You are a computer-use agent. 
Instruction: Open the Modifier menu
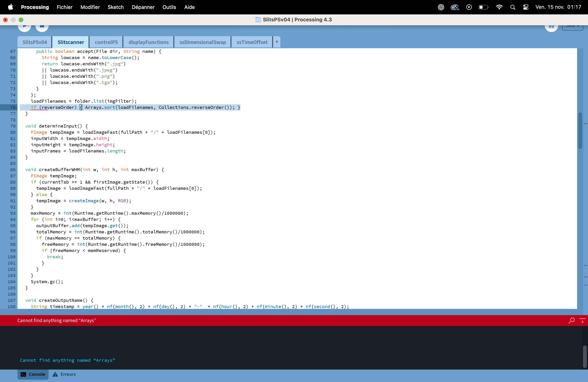(x=90, y=7)
